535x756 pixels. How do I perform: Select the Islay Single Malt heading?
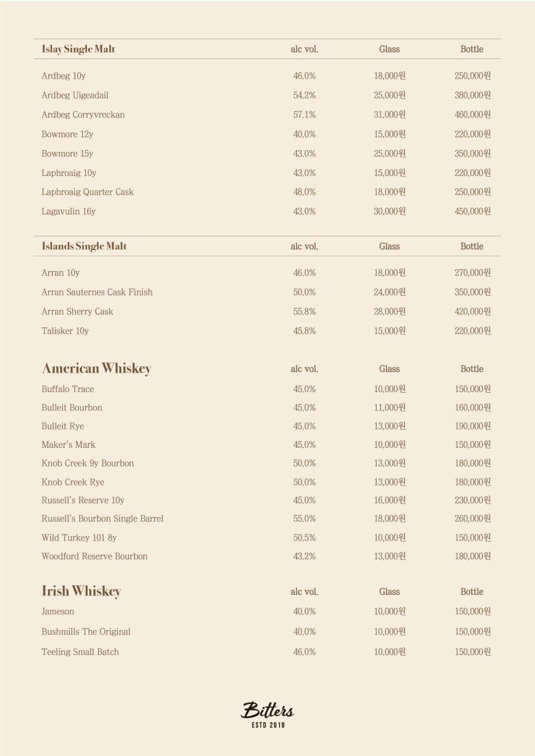click(78, 49)
